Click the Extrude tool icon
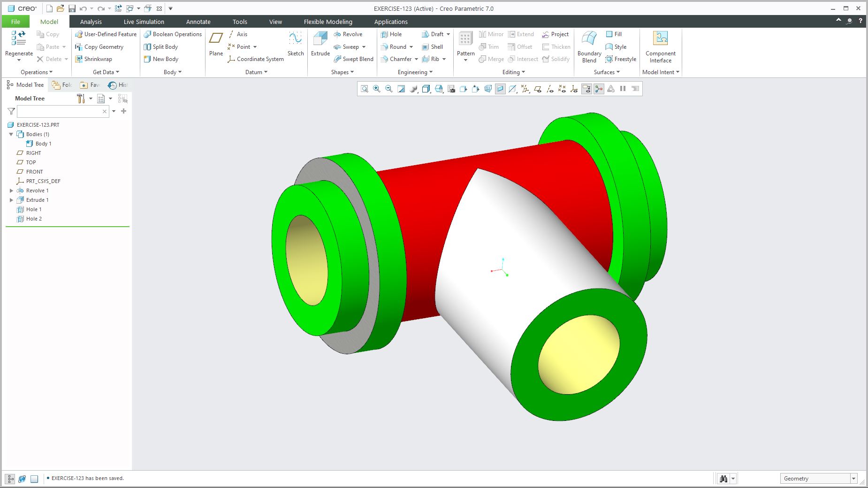 pyautogui.click(x=320, y=39)
